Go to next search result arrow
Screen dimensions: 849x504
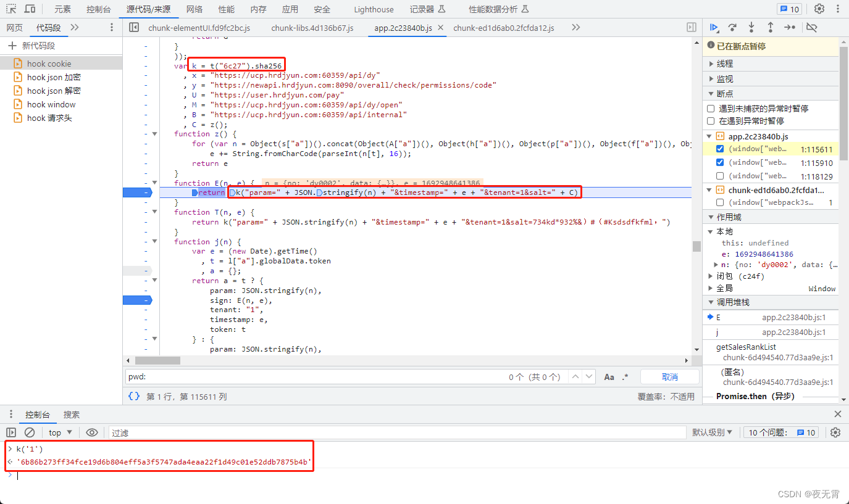coord(589,376)
